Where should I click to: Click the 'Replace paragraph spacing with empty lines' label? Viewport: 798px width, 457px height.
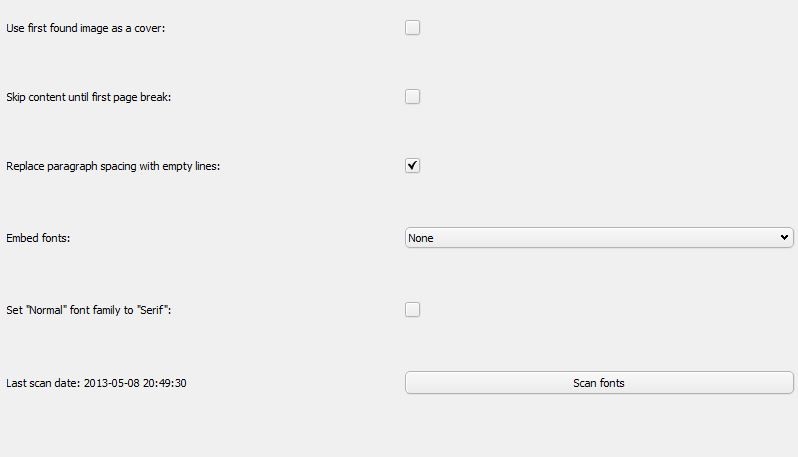(113, 166)
